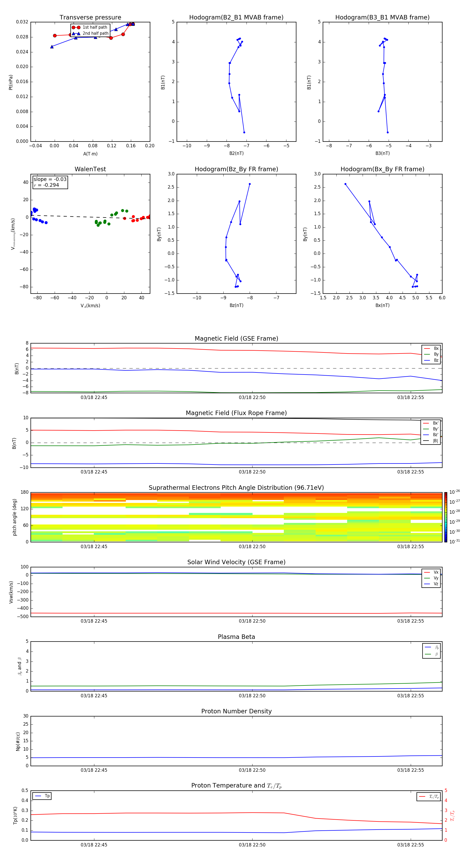Click the βp legend entry in Plasma Beta plot
Screen dimensions: 473x868
pos(431,647)
